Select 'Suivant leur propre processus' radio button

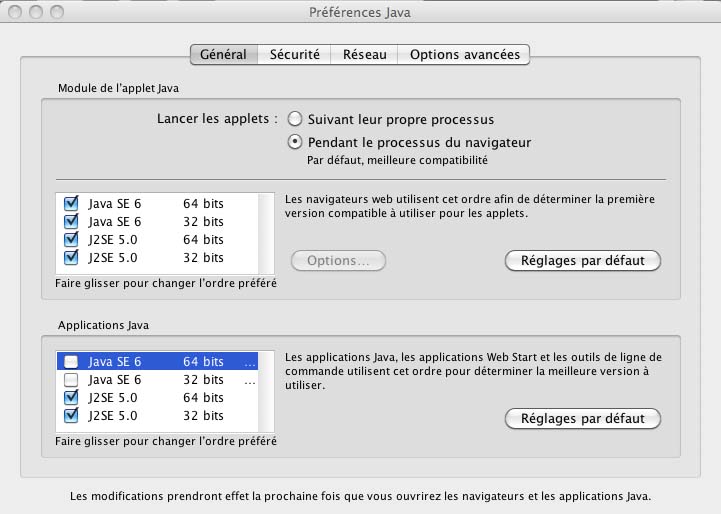pyautogui.click(x=295, y=119)
